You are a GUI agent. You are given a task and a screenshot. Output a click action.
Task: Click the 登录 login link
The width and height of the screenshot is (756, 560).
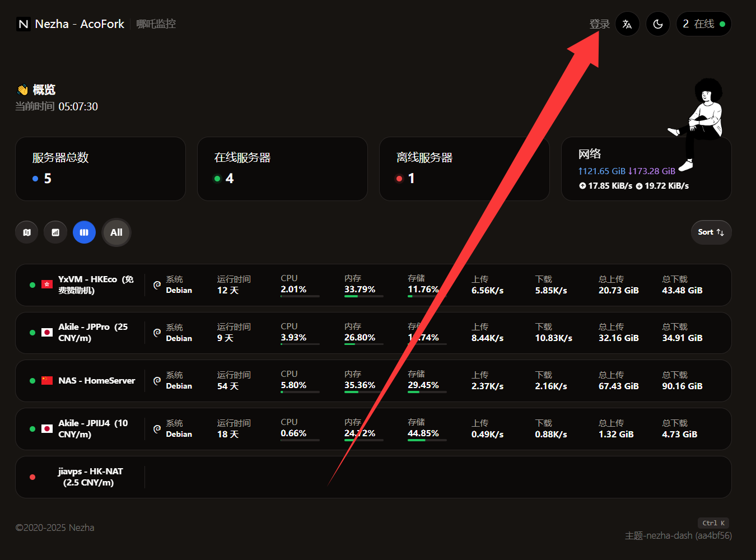tap(599, 24)
